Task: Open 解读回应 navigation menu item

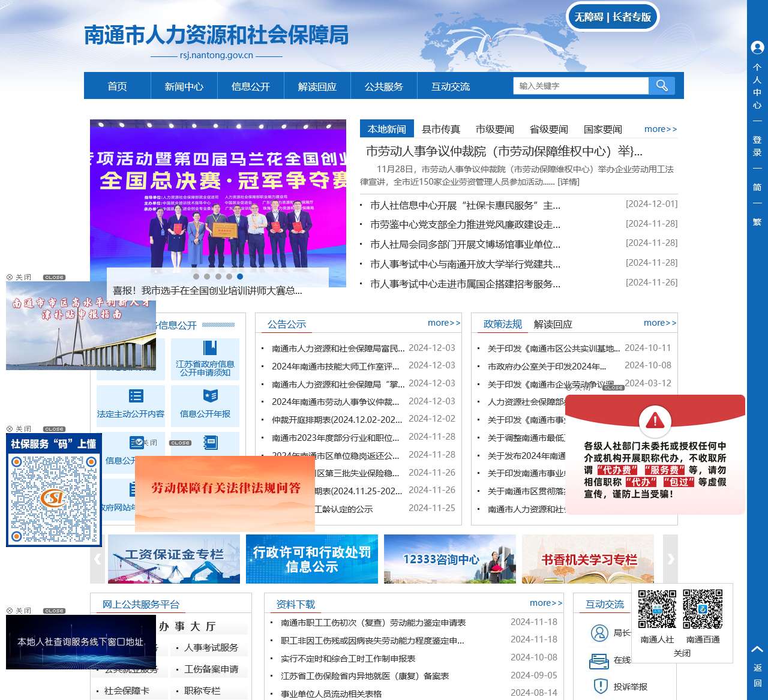Action: pyautogui.click(x=317, y=86)
